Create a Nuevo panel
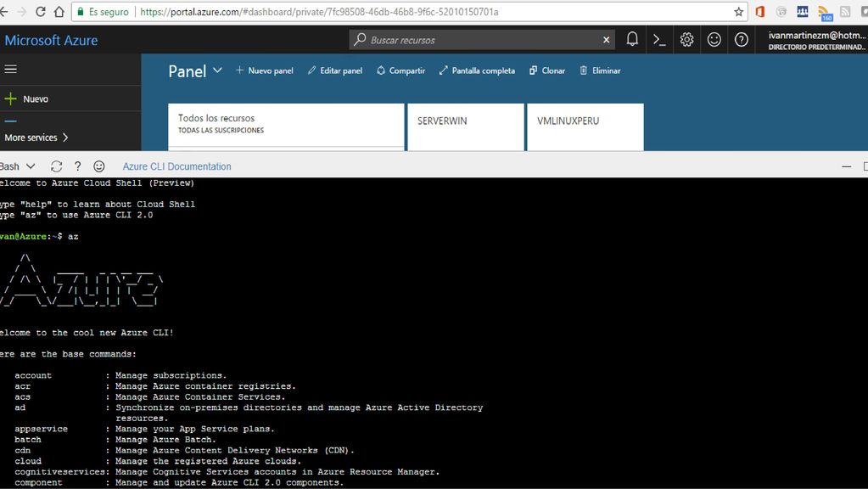This screenshot has height=489, width=868. [264, 70]
